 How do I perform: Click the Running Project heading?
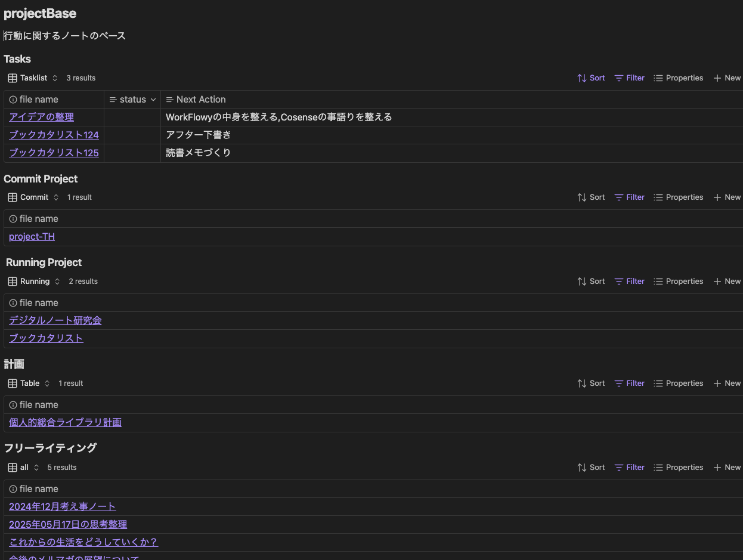pos(44,262)
